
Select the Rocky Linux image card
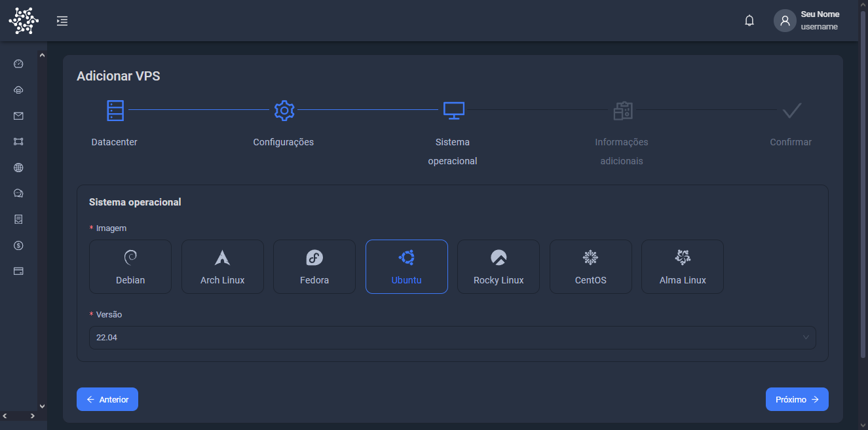pos(499,266)
